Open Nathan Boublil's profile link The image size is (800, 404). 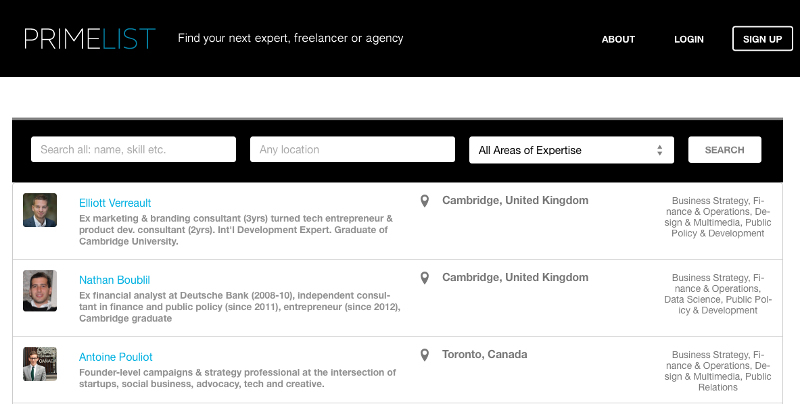click(x=114, y=280)
